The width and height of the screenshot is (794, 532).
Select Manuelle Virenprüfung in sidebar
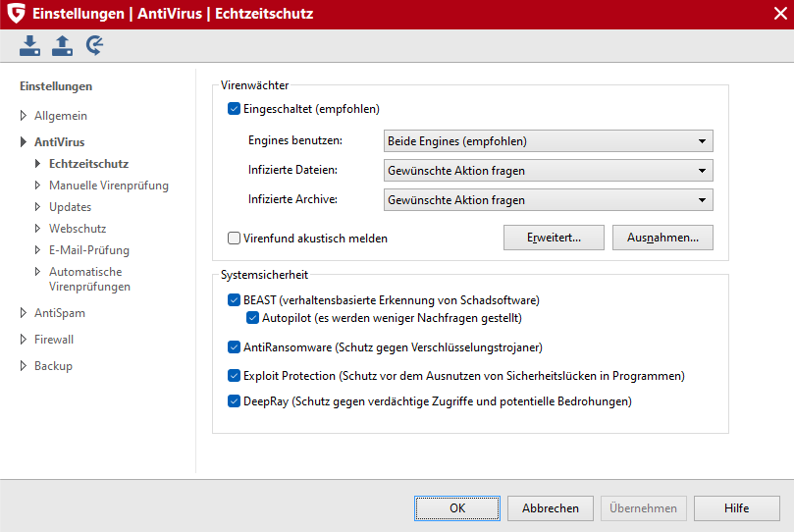[108, 186]
